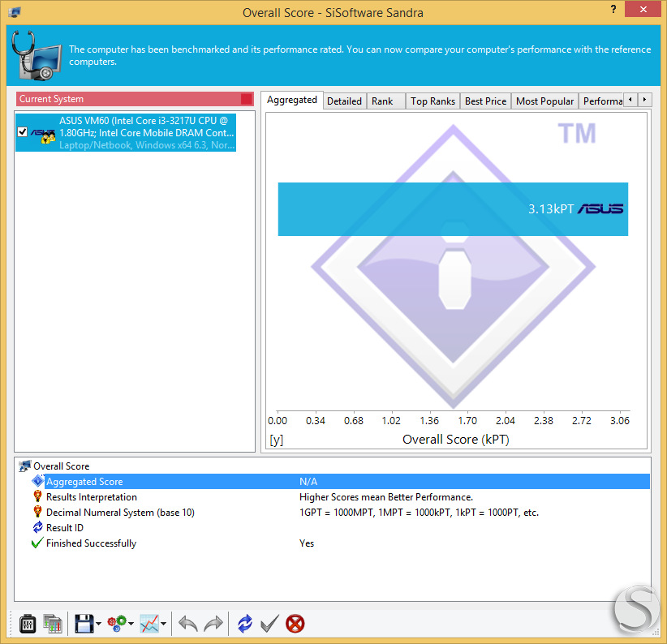This screenshot has height=644, width=667.
Task: Click the red Current System color swatch
Action: pos(247,99)
